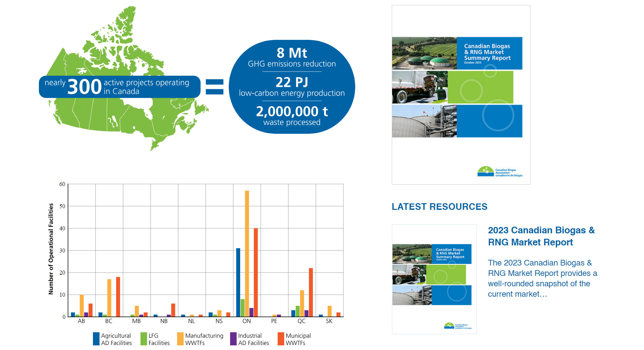Click the LFG Facilities legend label
This screenshot has height=350, width=644.
tap(159, 339)
